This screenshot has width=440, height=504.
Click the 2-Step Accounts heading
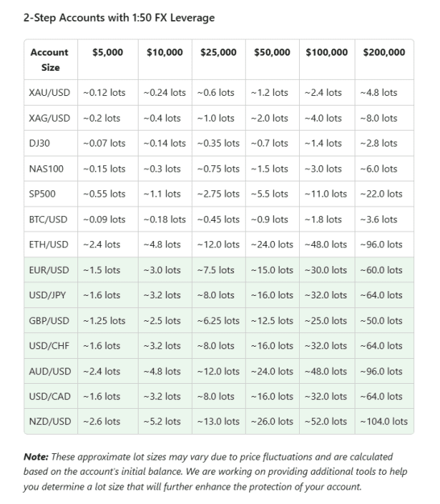coord(118,18)
